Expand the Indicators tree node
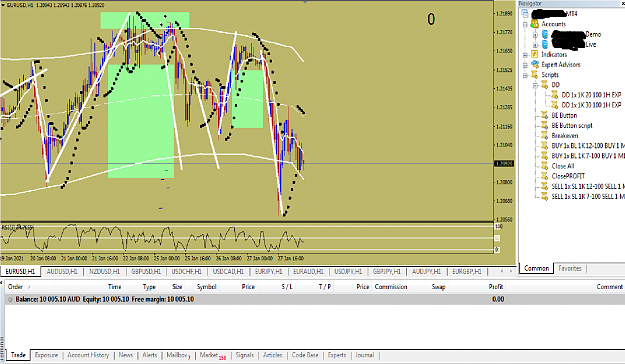The image size is (625, 364). (x=525, y=55)
